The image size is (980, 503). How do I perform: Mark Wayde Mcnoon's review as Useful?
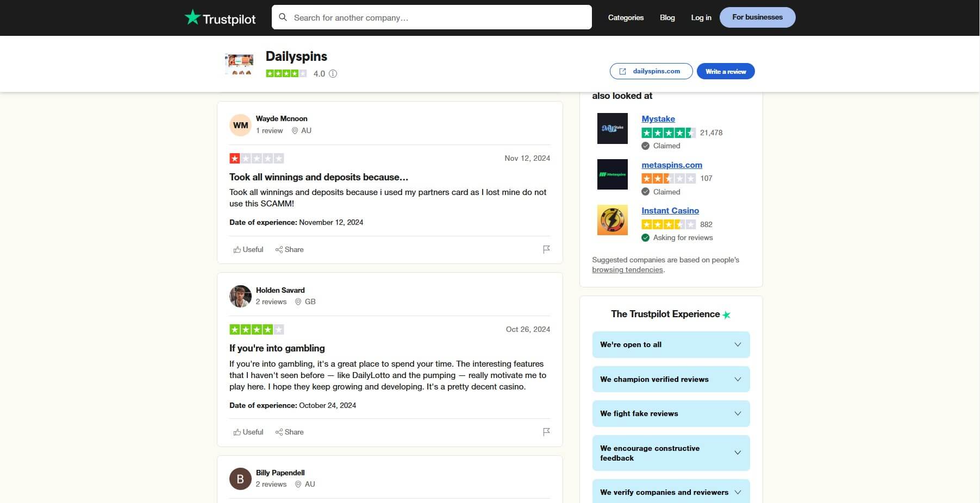(x=248, y=249)
